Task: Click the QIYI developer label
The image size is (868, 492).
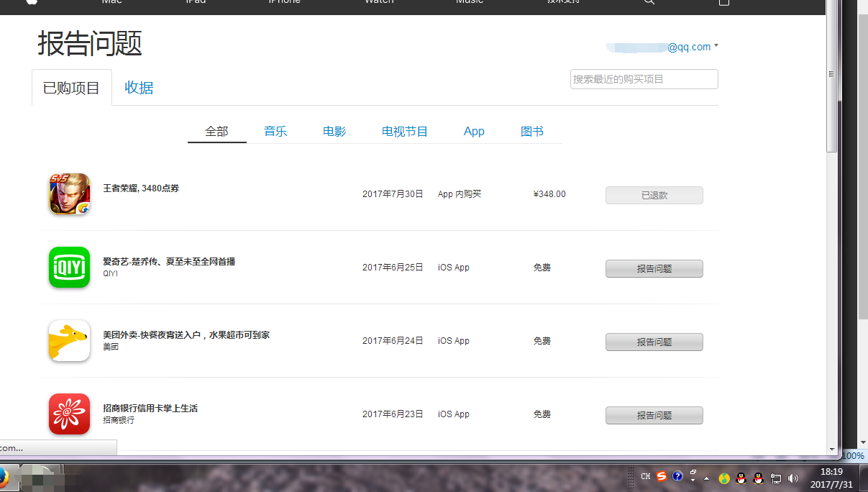Action: point(110,274)
